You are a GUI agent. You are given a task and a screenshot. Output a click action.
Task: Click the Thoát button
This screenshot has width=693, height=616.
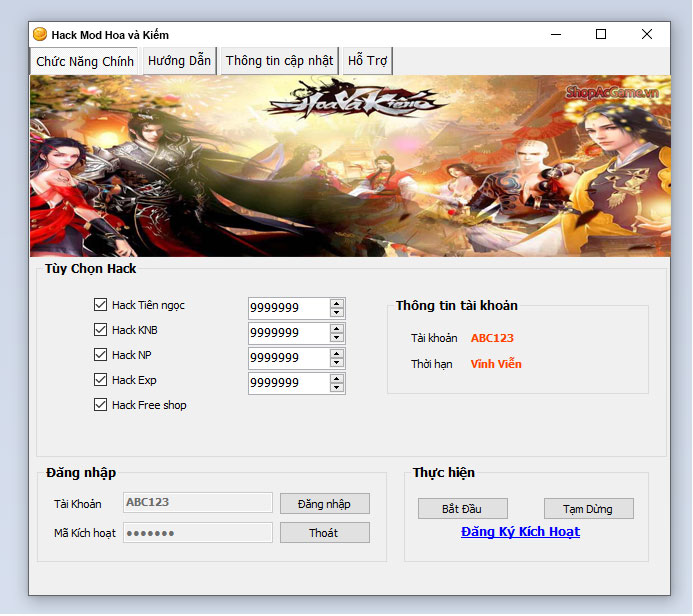[x=325, y=533]
